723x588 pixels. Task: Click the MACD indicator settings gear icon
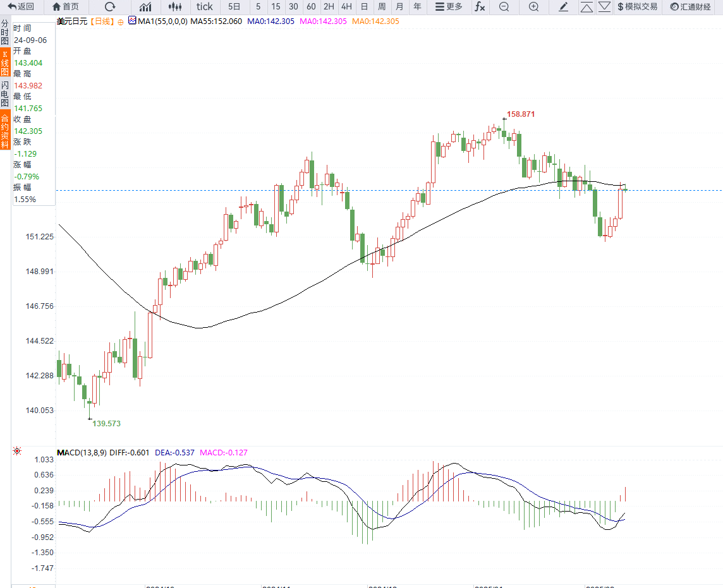[x=17, y=451]
